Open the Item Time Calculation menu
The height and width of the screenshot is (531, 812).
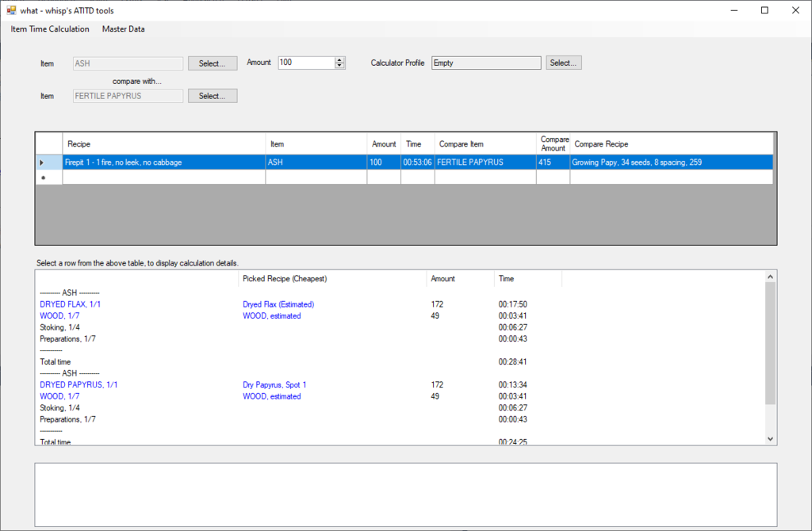pyautogui.click(x=50, y=29)
